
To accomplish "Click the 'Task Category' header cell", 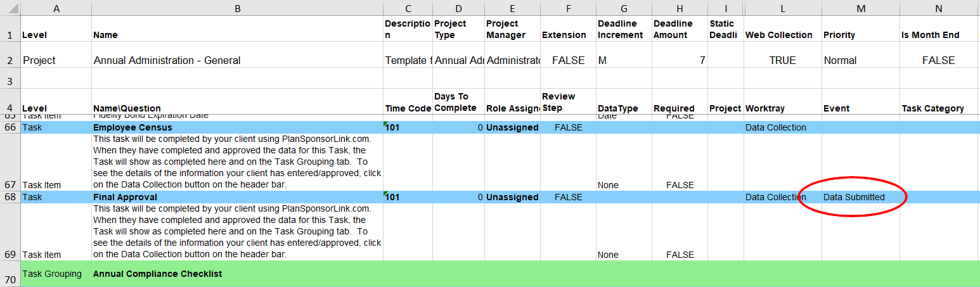I will [x=939, y=103].
